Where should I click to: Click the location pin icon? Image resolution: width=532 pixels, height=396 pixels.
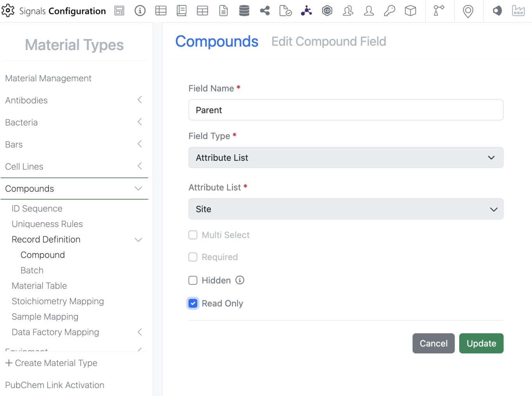click(x=468, y=11)
